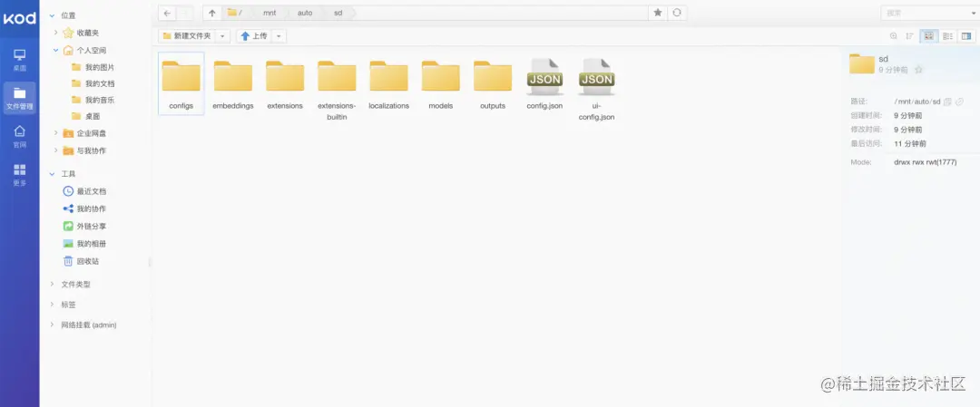Switch to icon view mode

pos(929,36)
